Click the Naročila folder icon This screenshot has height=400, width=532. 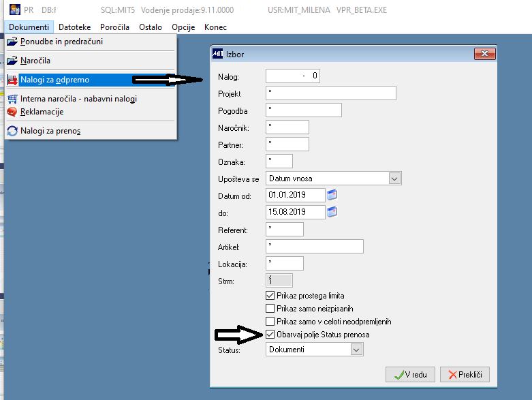pos(12,61)
